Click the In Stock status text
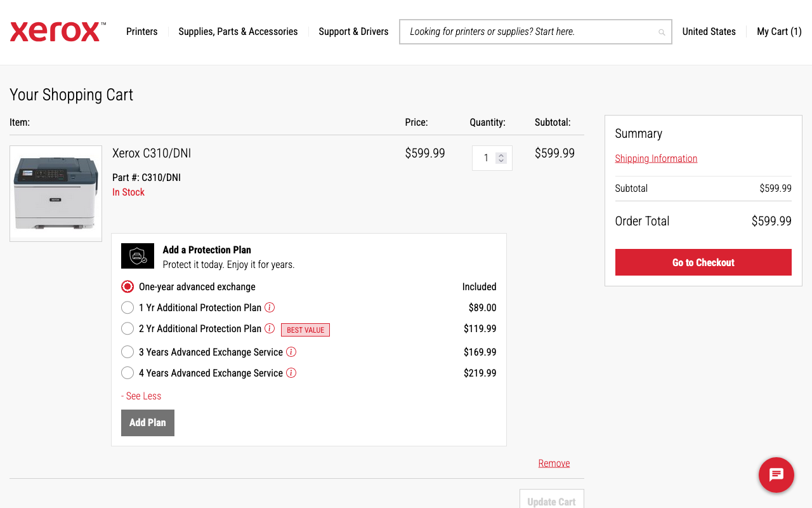Viewport: 812px width, 508px height. pyautogui.click(x=128, y=192)
